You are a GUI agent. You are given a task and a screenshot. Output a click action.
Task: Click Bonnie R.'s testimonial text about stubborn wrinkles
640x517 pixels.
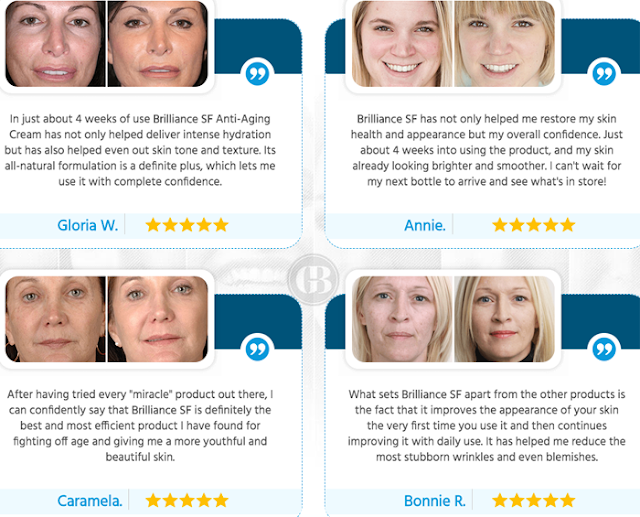click(x=487, y=425)
